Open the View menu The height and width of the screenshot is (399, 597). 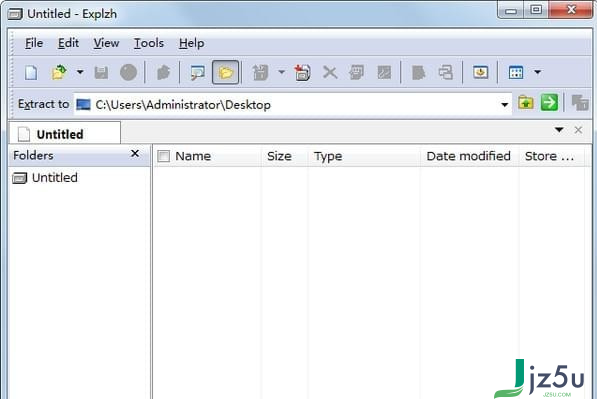pyautogui.click(x=106, y=43)
